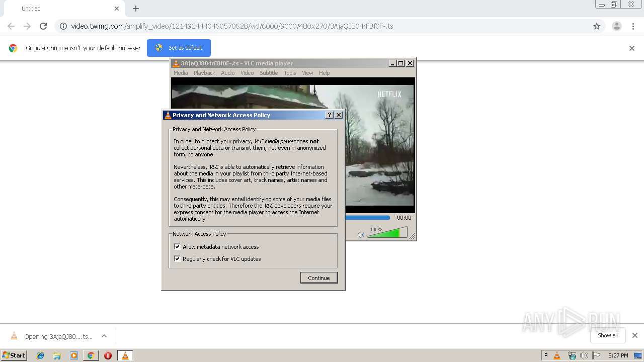Click the VLC cone icon in the privacy dialog title bar
This screenshot has width=644, height=362.
click(168, 115)
